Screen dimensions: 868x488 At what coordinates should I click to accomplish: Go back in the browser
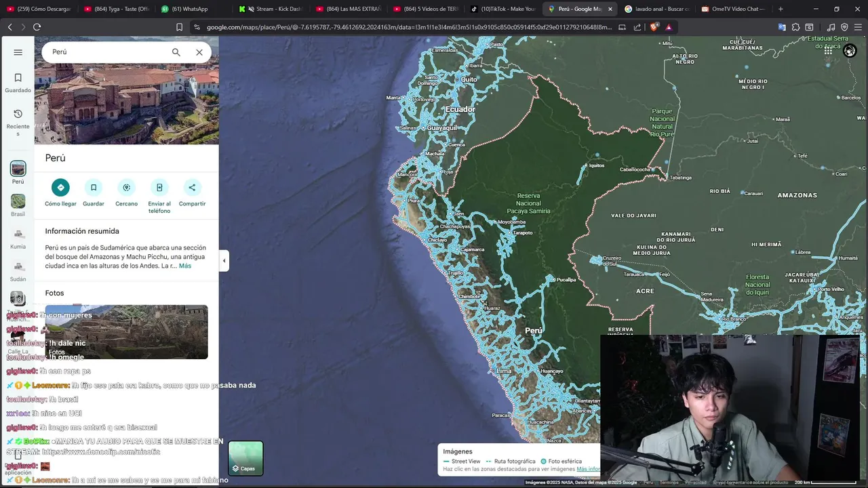[9, 27]
